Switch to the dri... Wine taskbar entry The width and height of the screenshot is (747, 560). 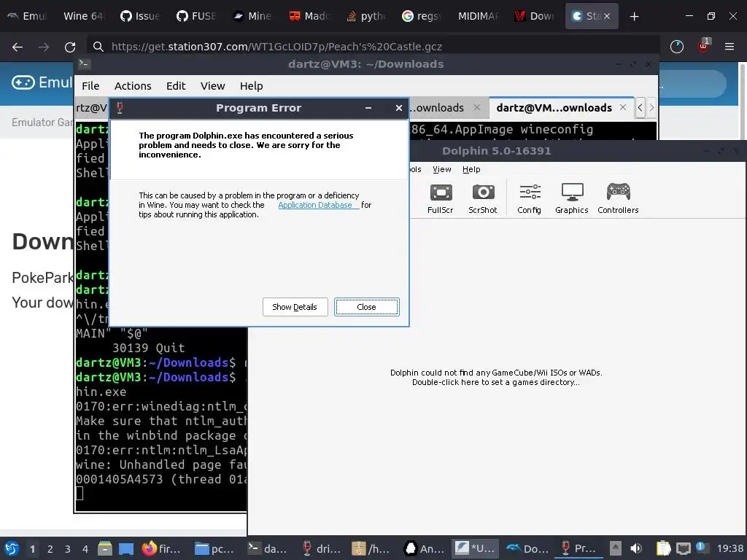pyautogui.click(x=321, y=548)
